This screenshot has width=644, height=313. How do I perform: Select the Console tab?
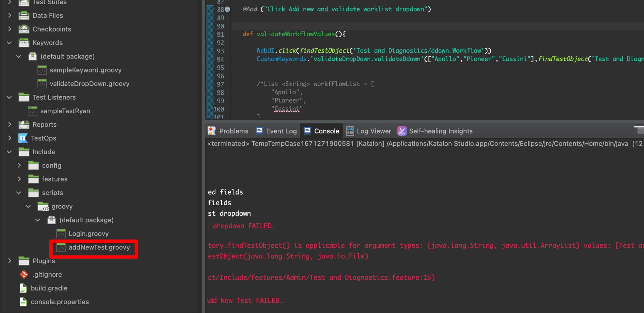pos(322,131)
